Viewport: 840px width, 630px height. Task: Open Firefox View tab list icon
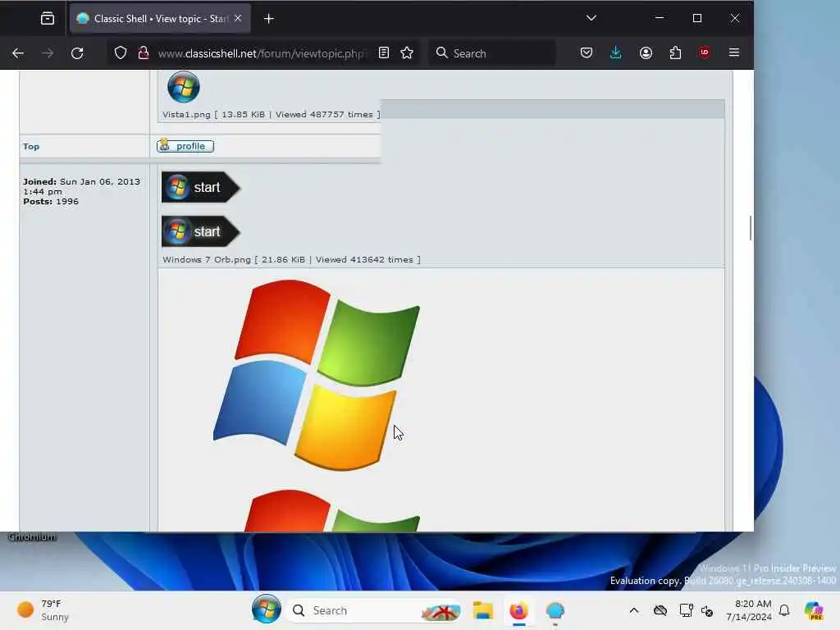(47, 19)
